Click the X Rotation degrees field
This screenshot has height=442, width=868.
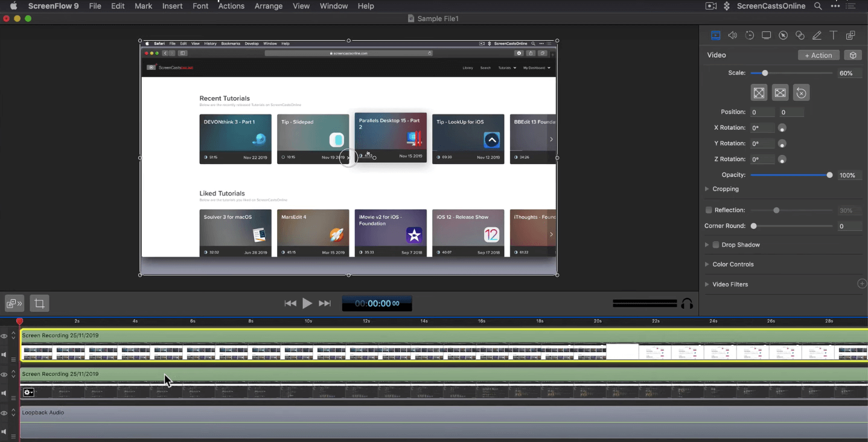tap(762, 128)
